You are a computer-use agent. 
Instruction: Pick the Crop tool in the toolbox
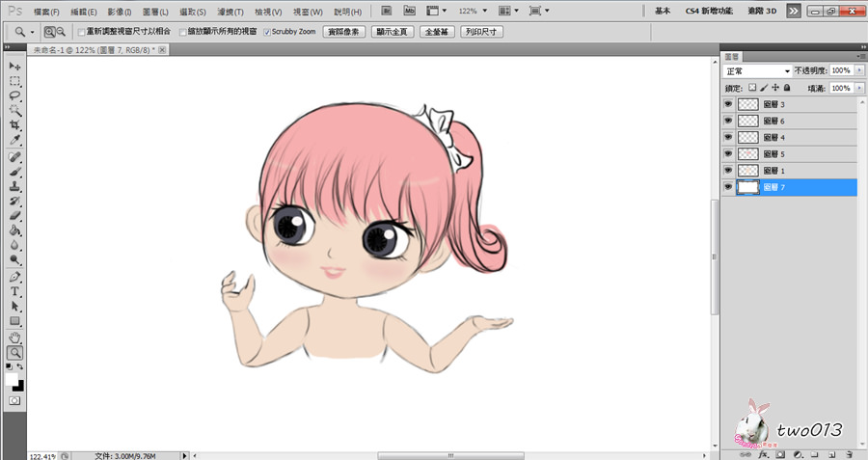point(15,125)
